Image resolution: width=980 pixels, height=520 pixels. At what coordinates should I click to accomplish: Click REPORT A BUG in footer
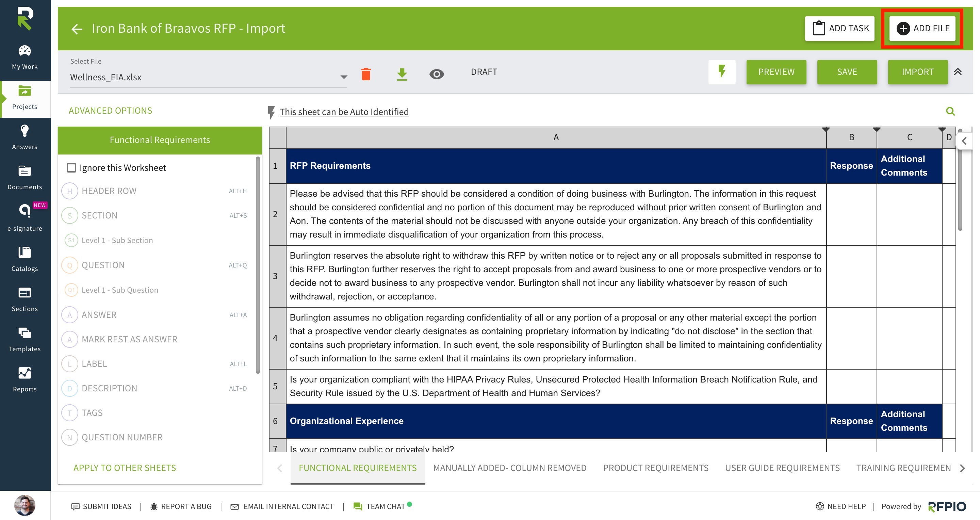tap(181, 507)
